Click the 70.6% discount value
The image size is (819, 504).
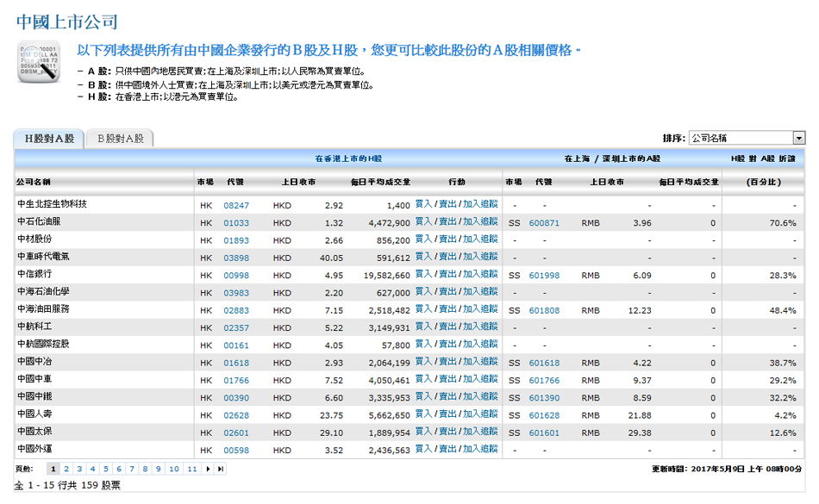783,223
